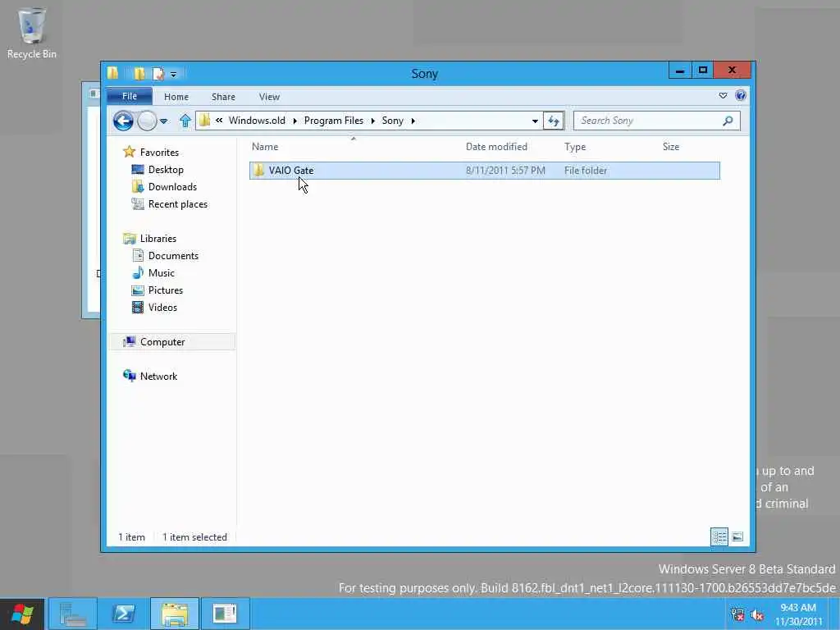Image resolution: width=840 pixels, height=630 pixels.
Task: Open Music library
Action: coord(162,272)
